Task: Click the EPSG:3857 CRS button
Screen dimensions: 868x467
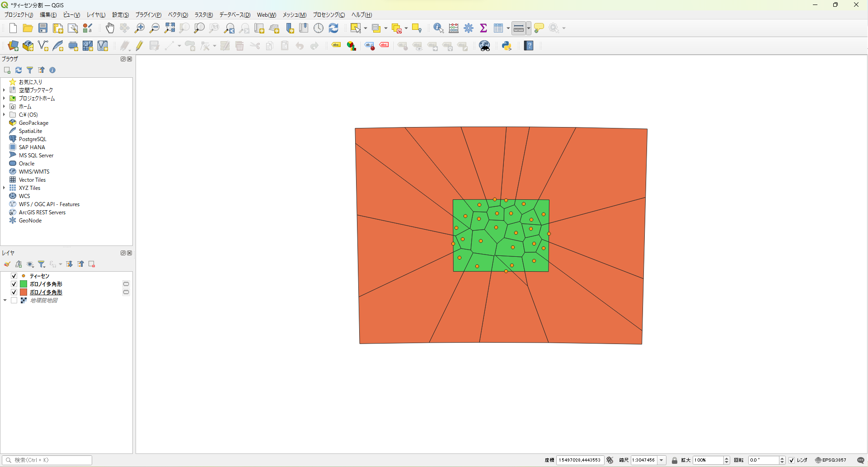Action: [x=830, y=460]
